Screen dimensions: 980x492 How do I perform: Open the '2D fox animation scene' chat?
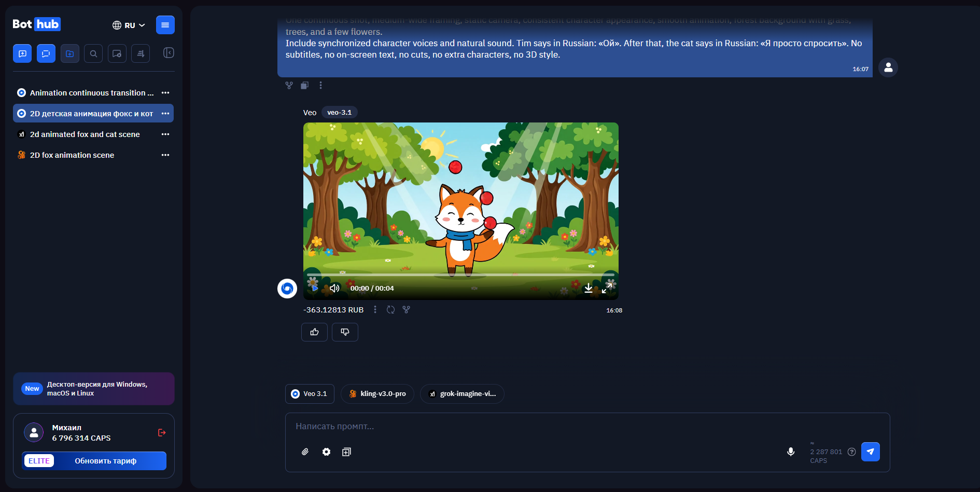coord(72,155)
